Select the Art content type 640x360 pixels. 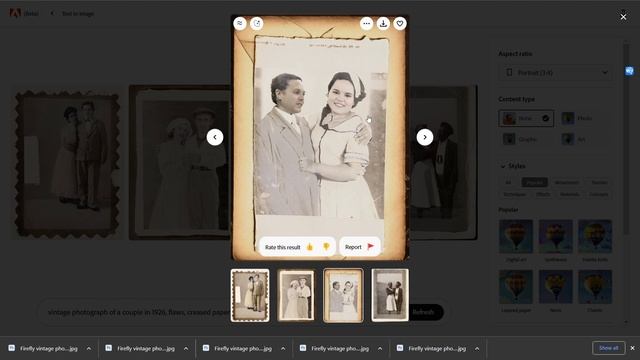tap(573, 139)
